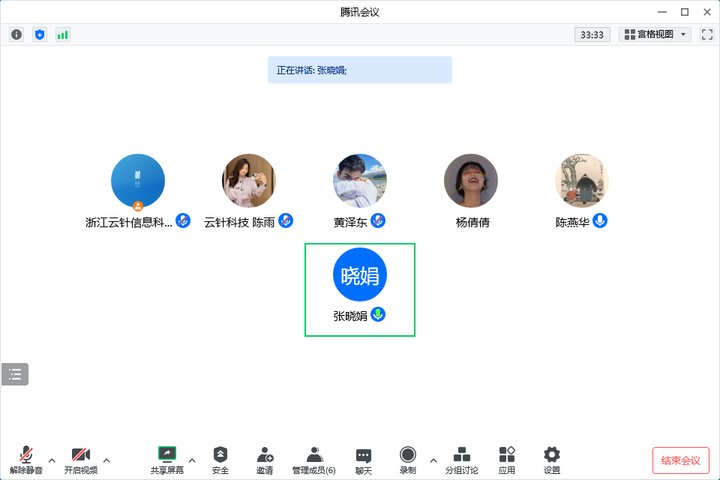The width and height of the screenshot is (720, 480).
Task: Click the name 张晓娟 under avatar
Action: [350, 316]
